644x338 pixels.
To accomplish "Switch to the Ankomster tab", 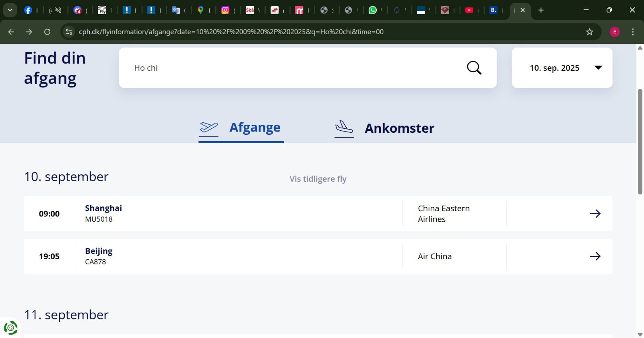I will pos(384,128).
